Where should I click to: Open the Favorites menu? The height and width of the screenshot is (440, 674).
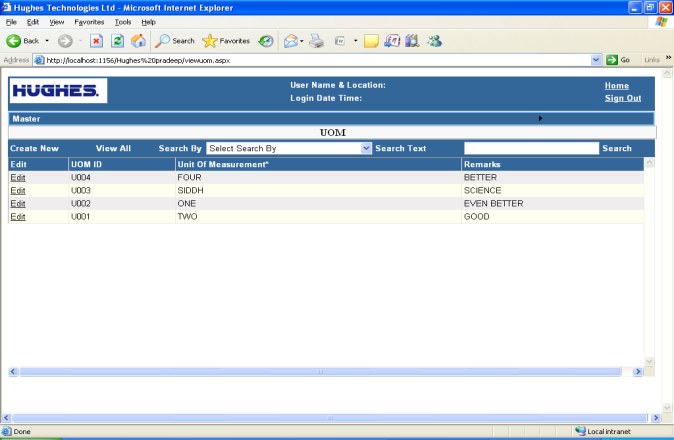click(x=88, y=21)
